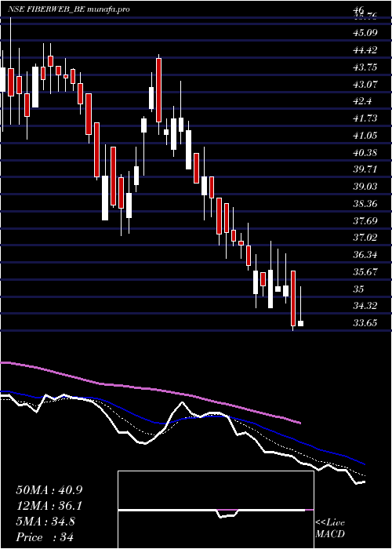Screen dimensions: 392x549
Task: Select the 44.42 price axis label
Action: click(x=365, y=50)
